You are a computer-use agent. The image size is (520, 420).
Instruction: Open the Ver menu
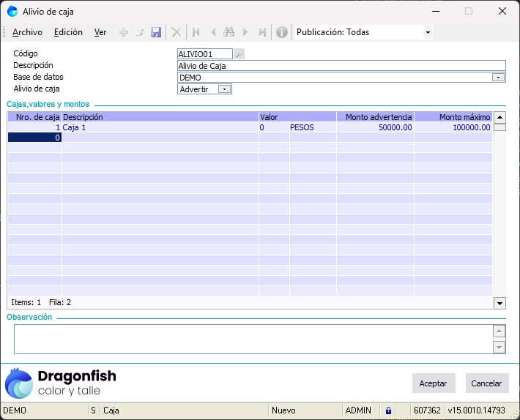click(100, 32)
